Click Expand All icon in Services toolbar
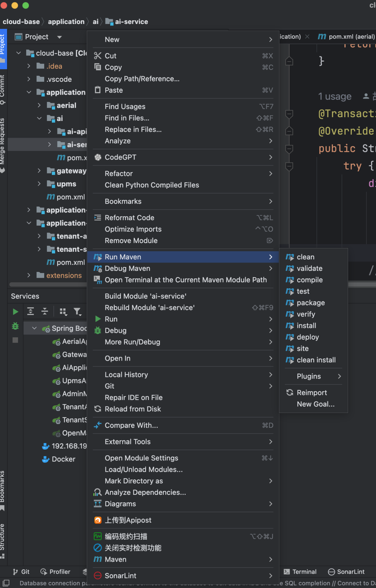The height and width of the screenshot is (588, 376). (31, 312)
